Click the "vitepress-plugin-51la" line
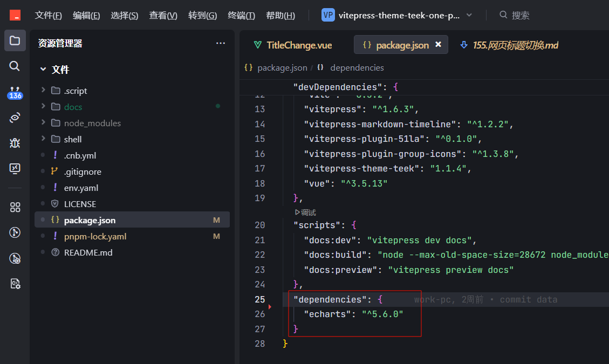609x364 pixels. [393, 139]
